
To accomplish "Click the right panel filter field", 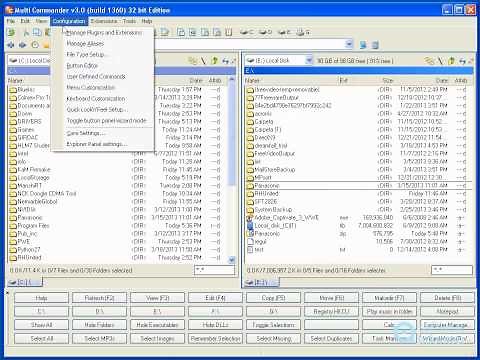I will tap(452, 270).
